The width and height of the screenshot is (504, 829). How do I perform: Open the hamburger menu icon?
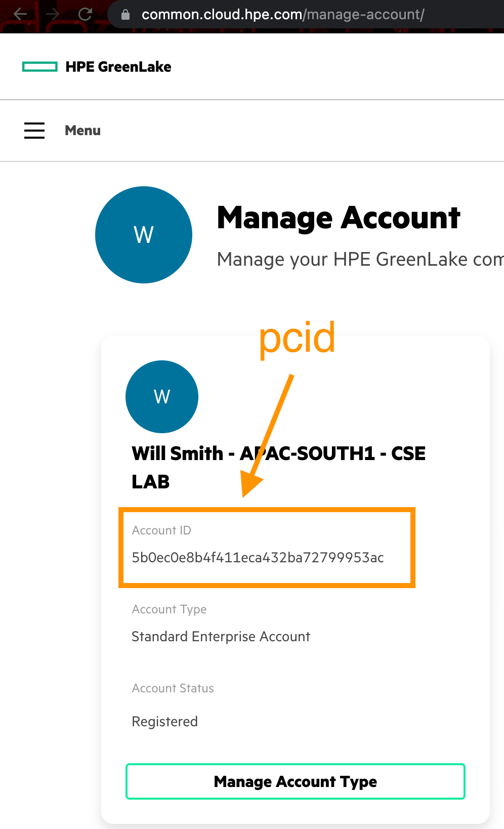tap(34, 131)
